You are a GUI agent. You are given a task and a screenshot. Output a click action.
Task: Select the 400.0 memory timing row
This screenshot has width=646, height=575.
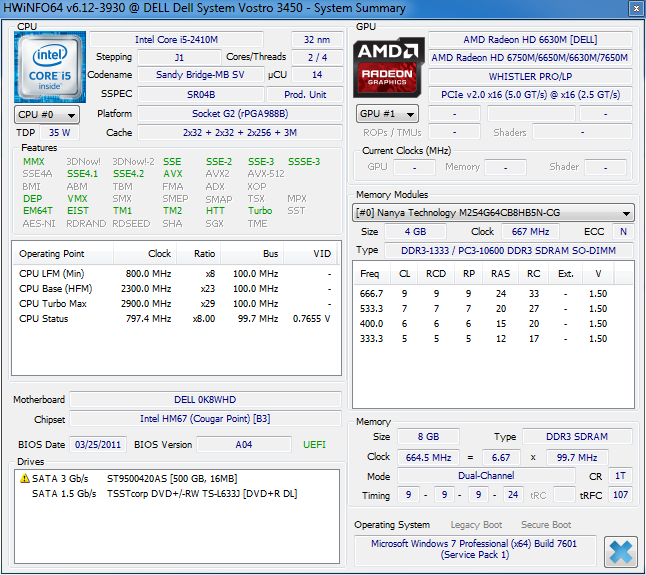[493, 324]
